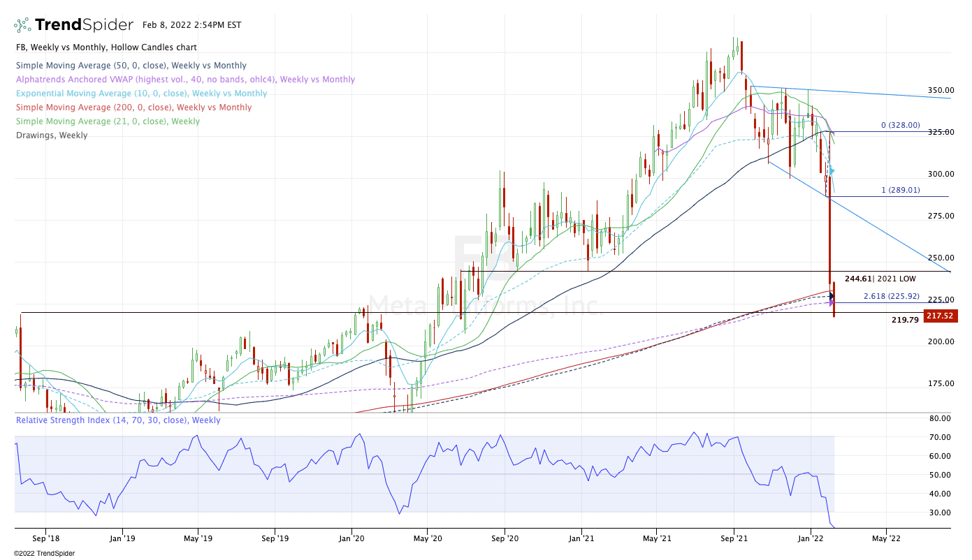Screen dimensions: 972x560
Task: Click the 219.79 support level label
Action: click(905, 320)
